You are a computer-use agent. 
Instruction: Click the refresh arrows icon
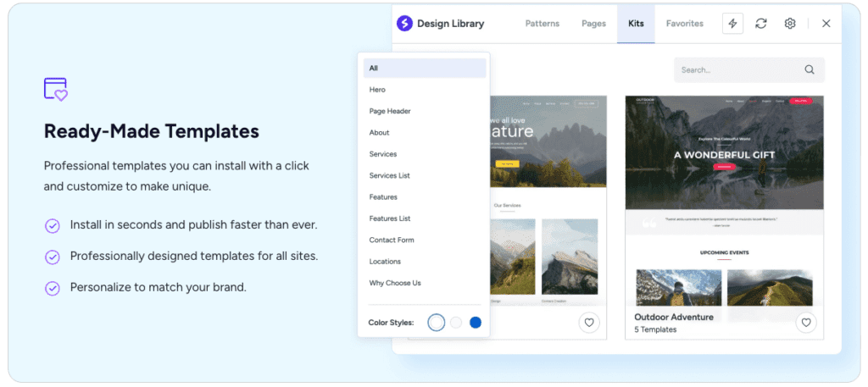pos(761,23)
